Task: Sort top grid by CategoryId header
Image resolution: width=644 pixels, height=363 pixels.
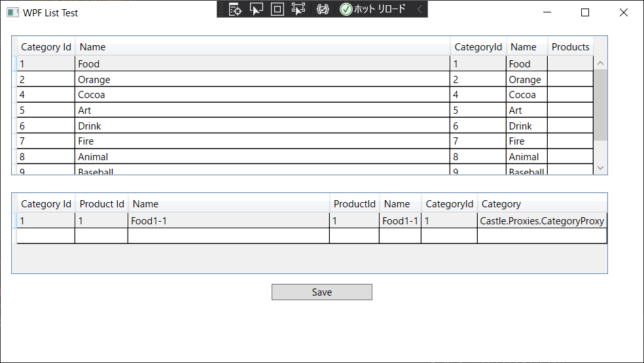Action: [x=478, y=47]
